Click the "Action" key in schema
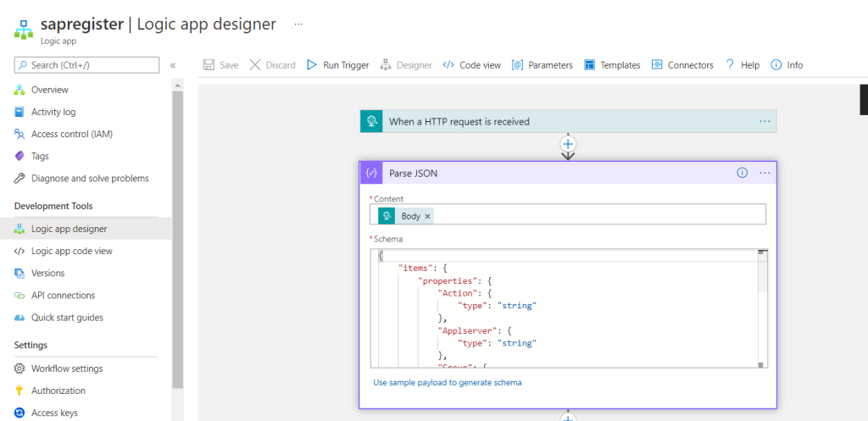 458,293
